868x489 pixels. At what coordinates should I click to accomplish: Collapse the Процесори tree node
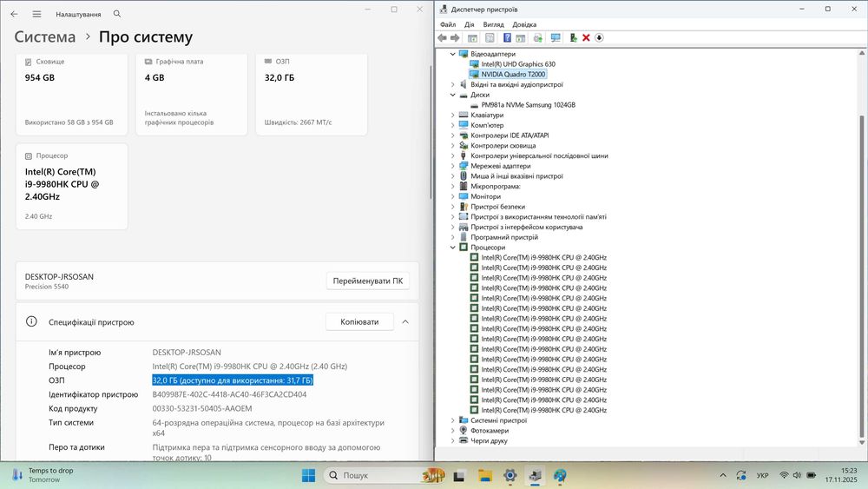tap(453, 248)
